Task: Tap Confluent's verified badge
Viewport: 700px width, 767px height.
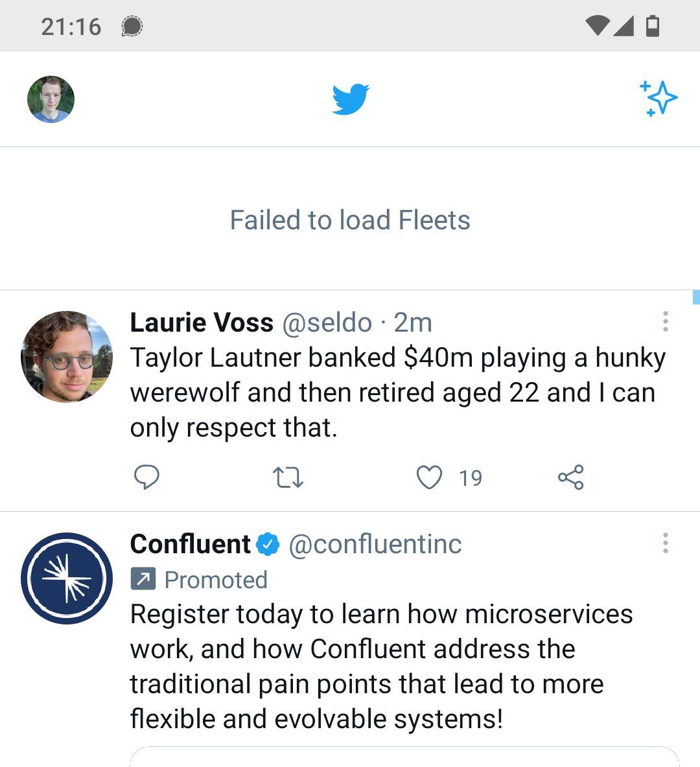Action: point(268,544)
